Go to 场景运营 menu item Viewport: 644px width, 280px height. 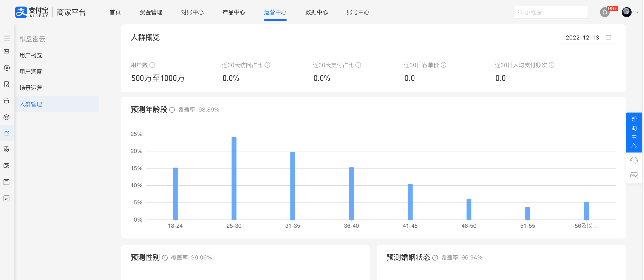point(31,88)
